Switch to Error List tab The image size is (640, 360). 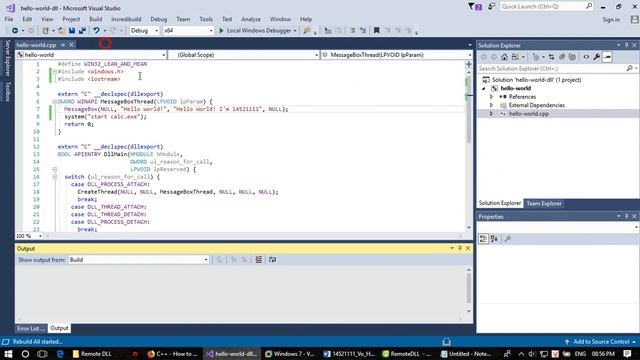31,328
